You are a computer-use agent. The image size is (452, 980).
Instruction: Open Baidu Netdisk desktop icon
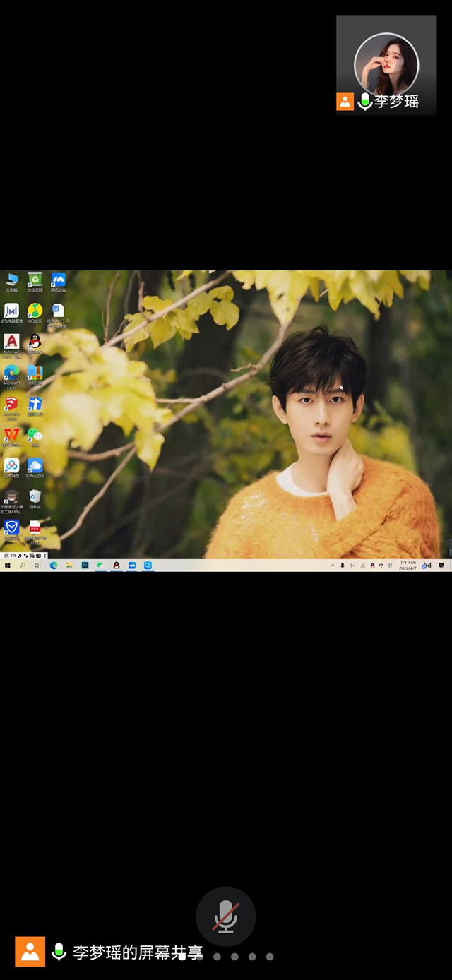[x=11, y=466]
